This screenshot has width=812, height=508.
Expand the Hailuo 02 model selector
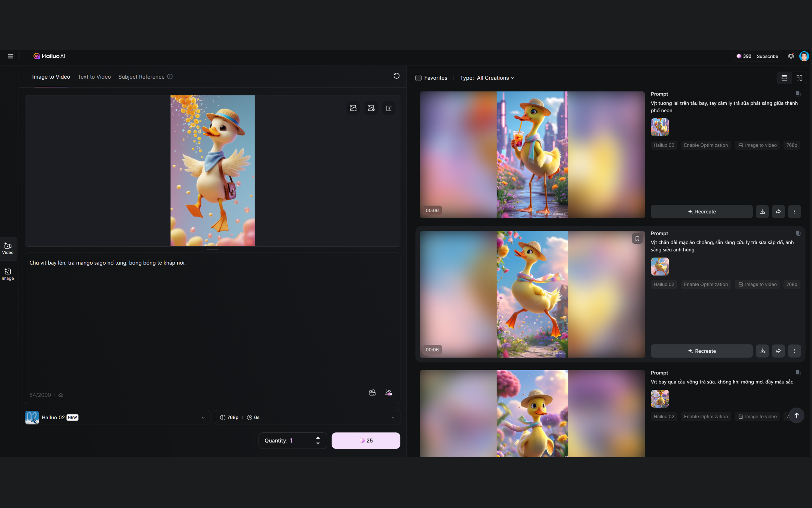click(118, 417)
